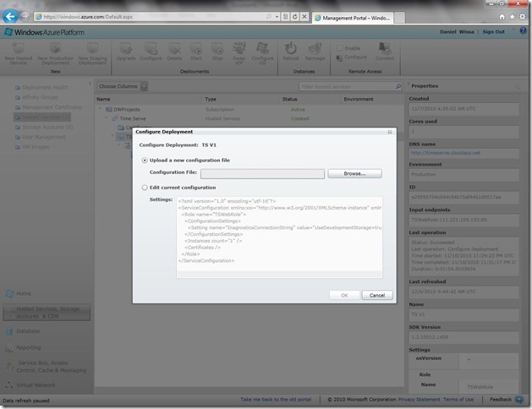The width and height of the screenshot is (532, 409).
Task: Collapse the DWProjects subscription tree node
Action: [x=100, y=109]
